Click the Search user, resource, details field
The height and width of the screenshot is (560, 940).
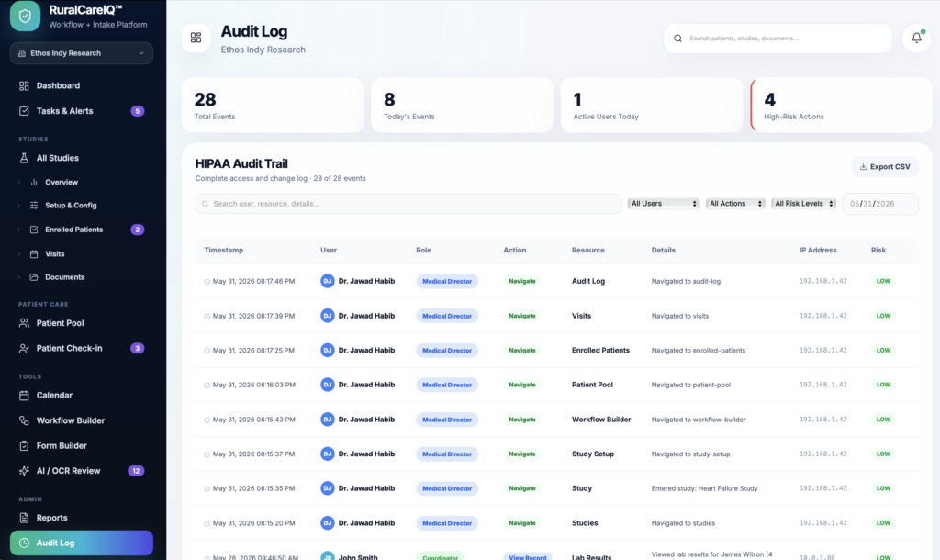pyautogui.click(x=408, y=204)
